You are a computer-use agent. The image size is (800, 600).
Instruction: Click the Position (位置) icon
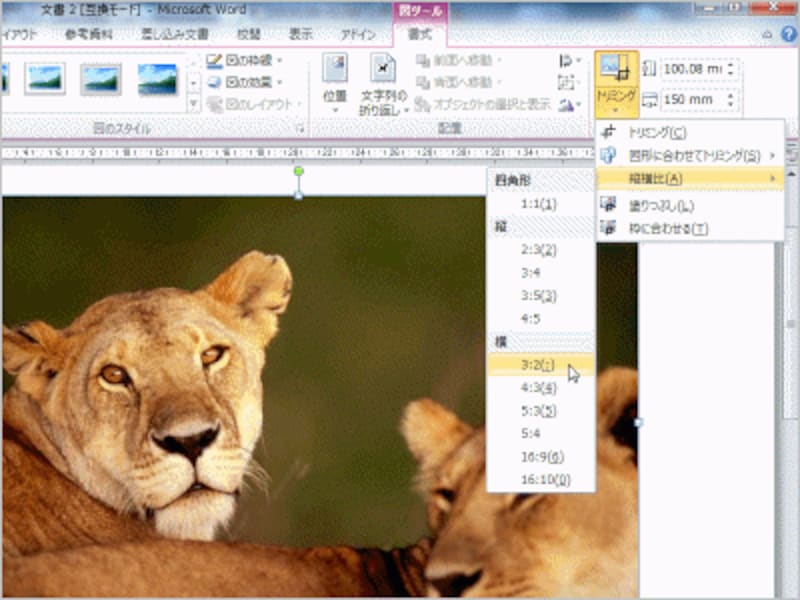coord(335,68)
